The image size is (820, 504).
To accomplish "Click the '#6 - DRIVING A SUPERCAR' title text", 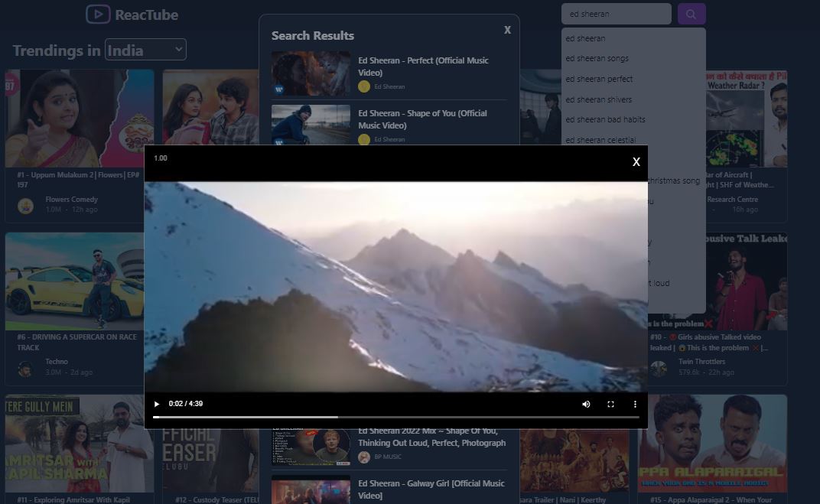I will pos(76,342).
